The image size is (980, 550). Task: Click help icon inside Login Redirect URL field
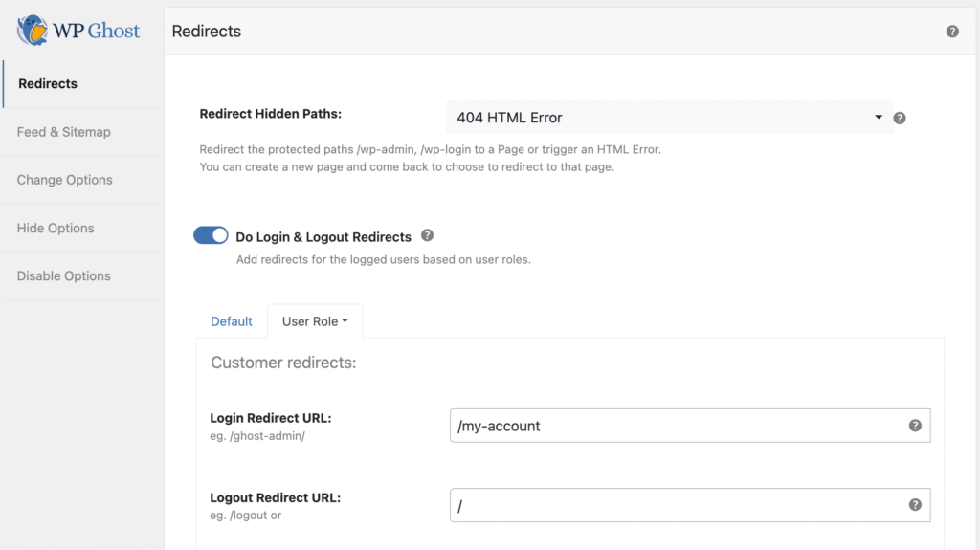(x=915, y=426)
